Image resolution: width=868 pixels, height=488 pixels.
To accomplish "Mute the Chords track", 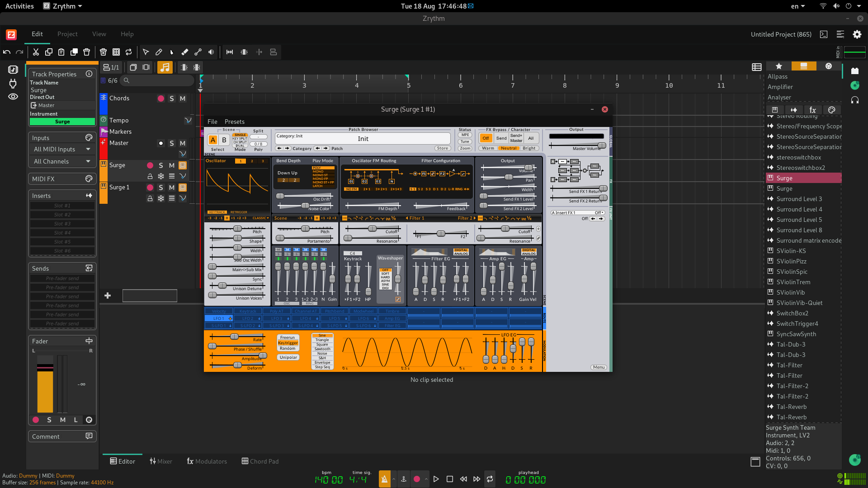I will coord(183,99).
